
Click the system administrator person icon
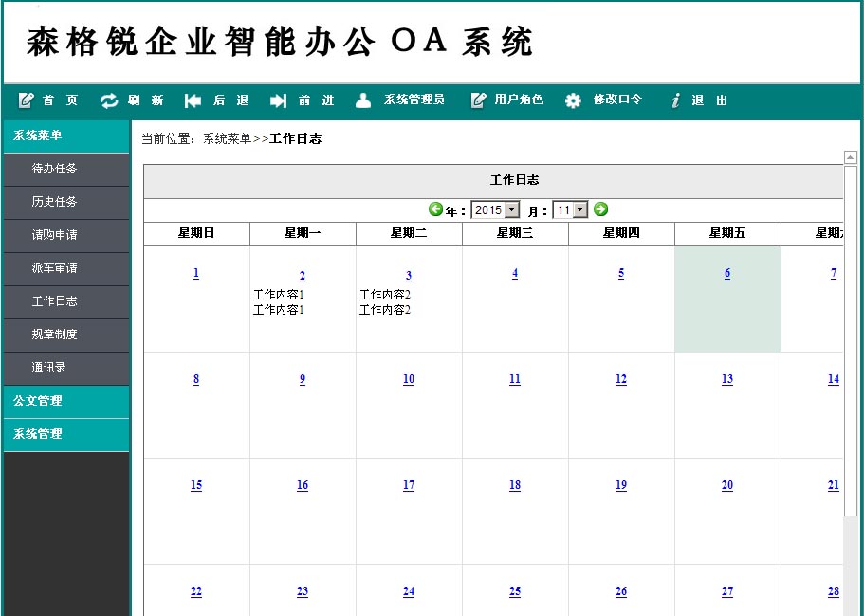tap(363, 100)
